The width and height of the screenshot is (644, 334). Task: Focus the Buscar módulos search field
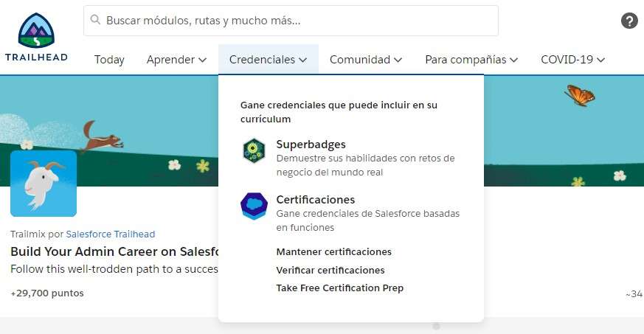pos(291,21)
